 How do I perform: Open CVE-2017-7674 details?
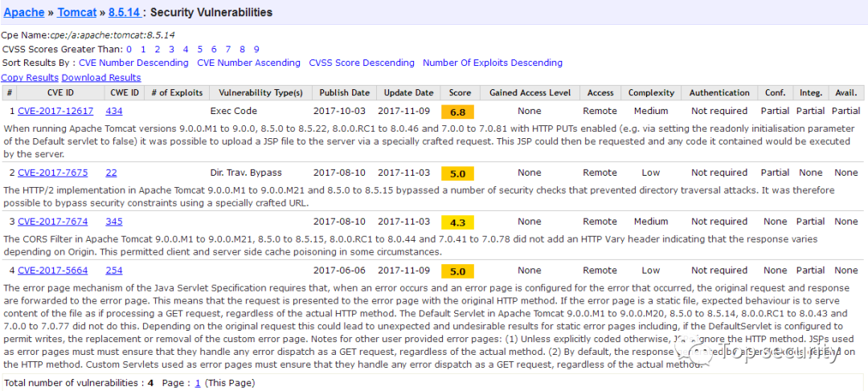(x=52, y=222)
